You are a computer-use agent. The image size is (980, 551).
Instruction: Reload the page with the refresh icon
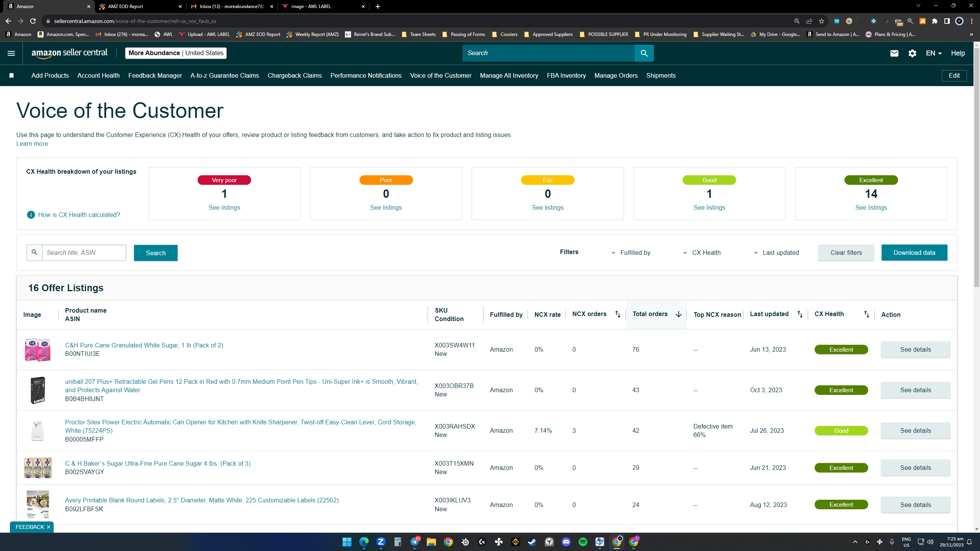(x=33, y=21)
